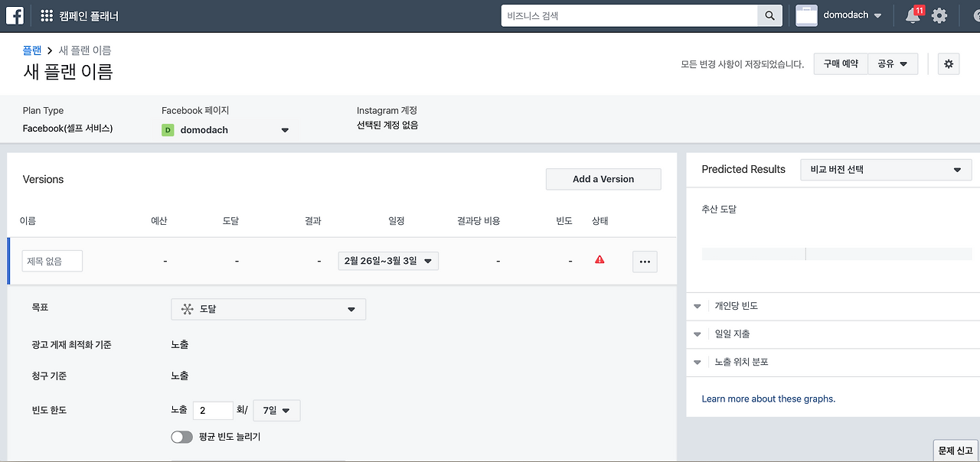Screen dimensions: 980x462
Task: Click the 선택된 계정 없음 Instagram text
Action: pos(387,125)
